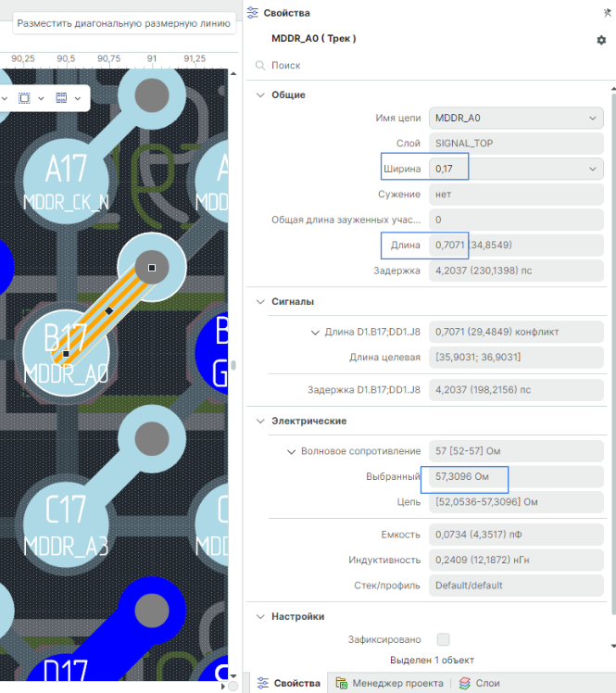The image size is (616, 693).
Task: Open the Ширина width dropdown
Action: pos(592,169)
